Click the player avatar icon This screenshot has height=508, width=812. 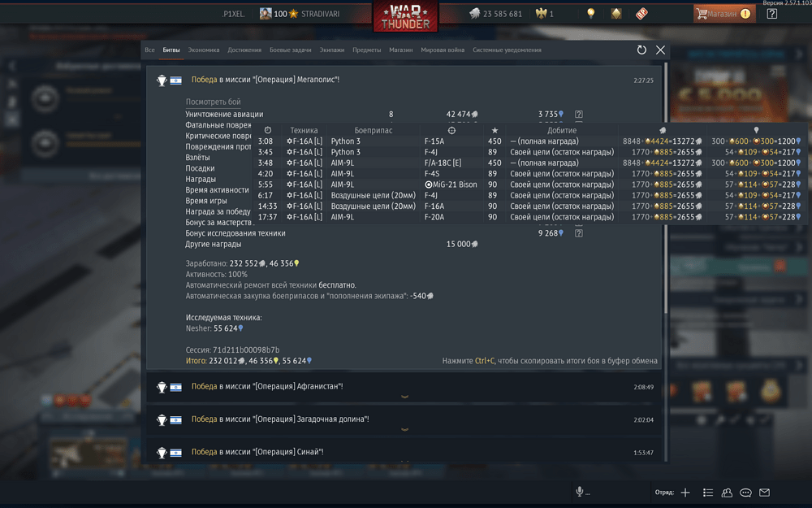(266, 14)
